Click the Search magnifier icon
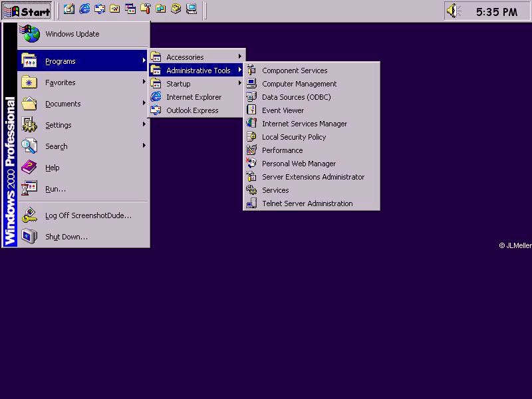This screenshot has width=532, height=399. (x=29, y=146)
